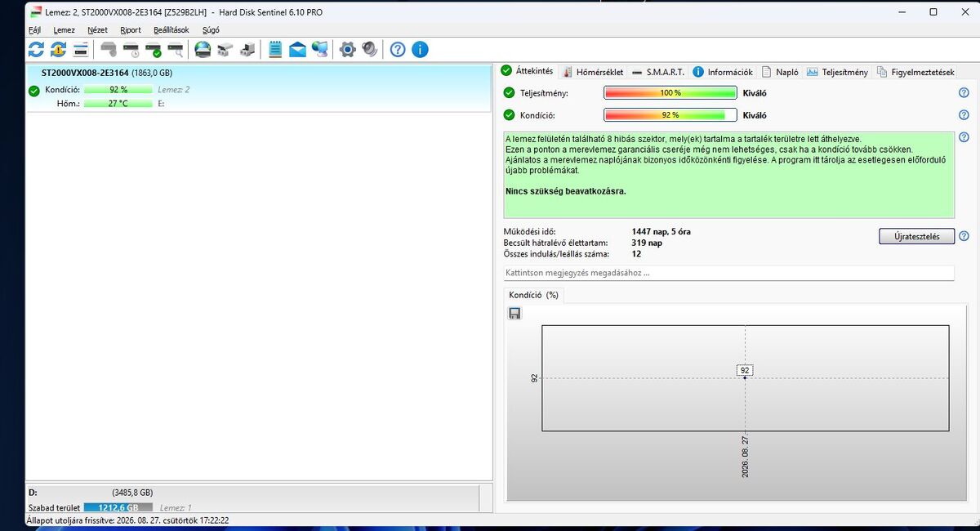Open settings via the gear toolbar icon
This screenshot has height=531, width=980.
click(347, 49)
